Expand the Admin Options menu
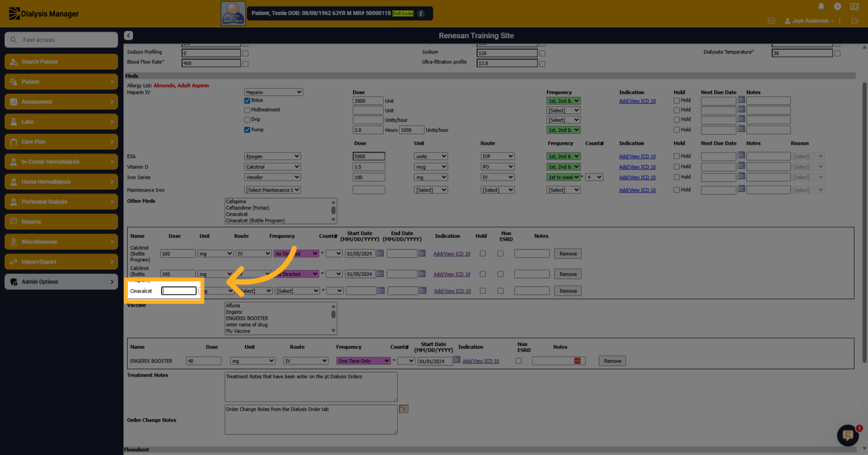This screenshot has width=868, height=455. [61, 282]
